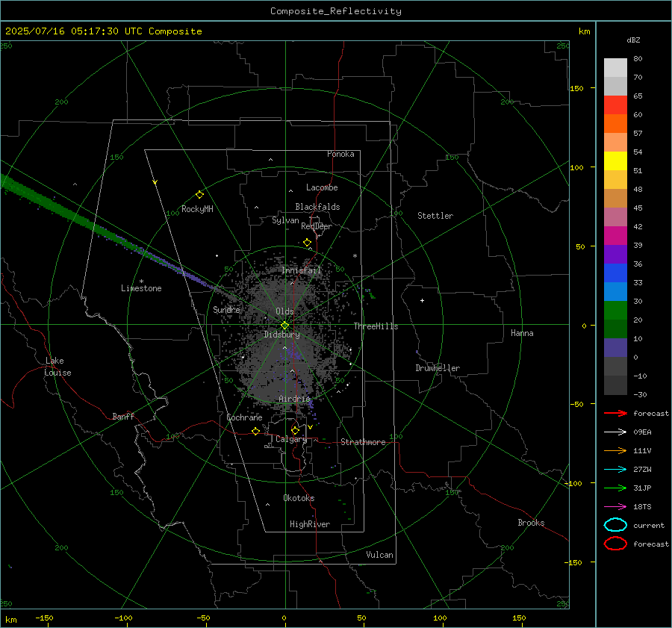Viewport: 672px width, 628px height.
Task: Click the yellow diamond marker below RedDeer
Action: tap(307, 243)
